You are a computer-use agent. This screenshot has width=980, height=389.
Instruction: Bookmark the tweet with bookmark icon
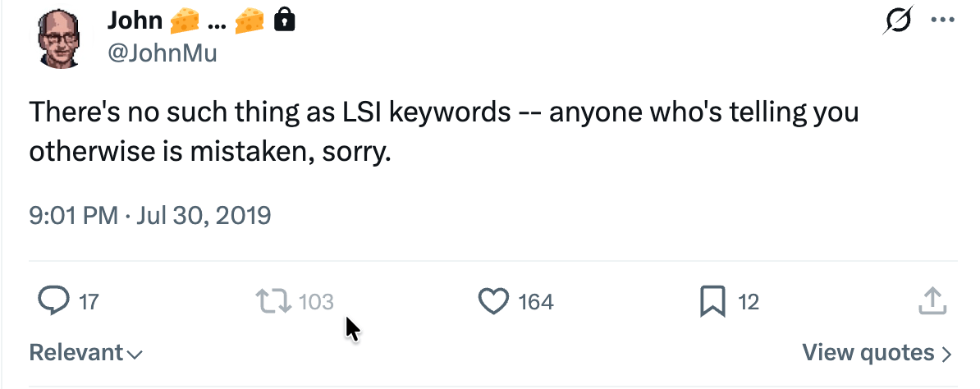pyautogui.click(x=712, y=302)
